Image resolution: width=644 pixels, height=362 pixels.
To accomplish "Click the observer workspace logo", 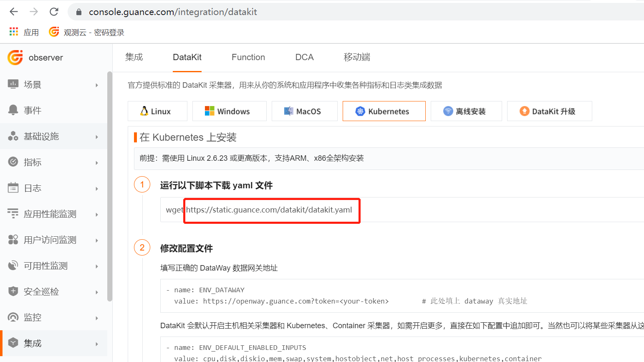I will click(x=15, y=58).
